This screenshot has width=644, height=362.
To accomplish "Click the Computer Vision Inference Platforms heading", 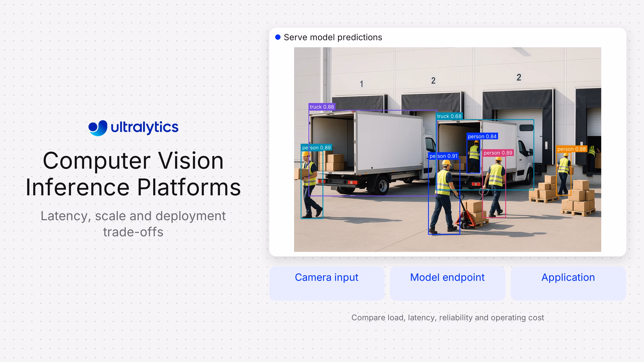I will pyautogui.click(x=133, y=174).
